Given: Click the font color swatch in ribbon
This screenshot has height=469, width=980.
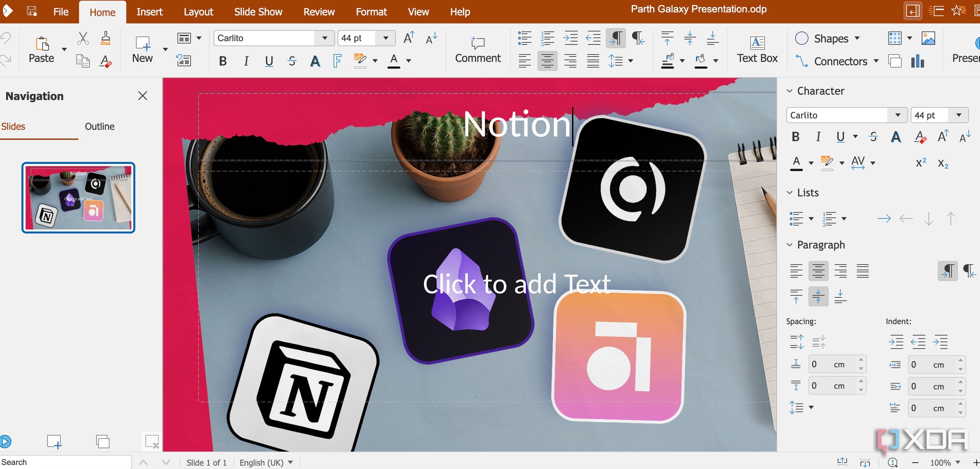Looking at the screenshot, I should click(394, 61).
